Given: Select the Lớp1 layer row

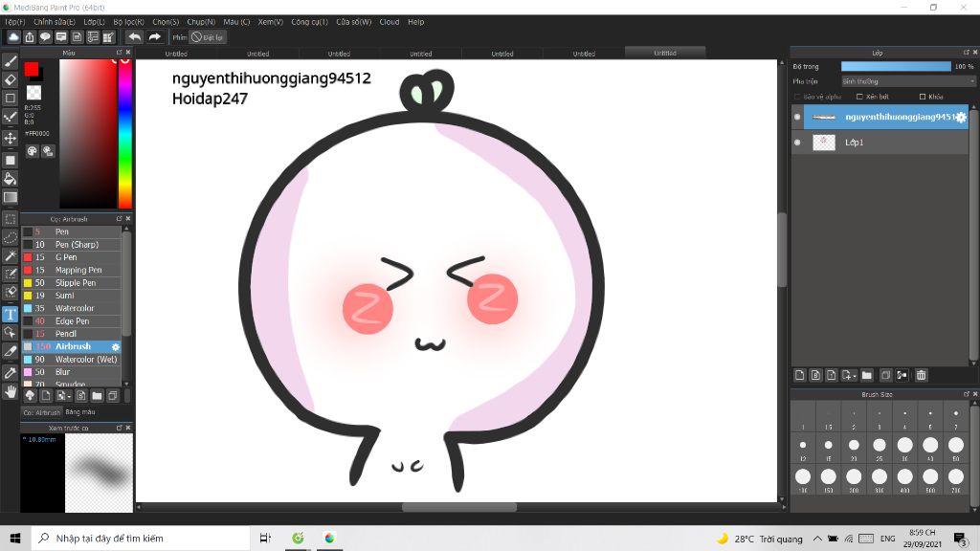Looking at the screenshot, I should 880,143.
